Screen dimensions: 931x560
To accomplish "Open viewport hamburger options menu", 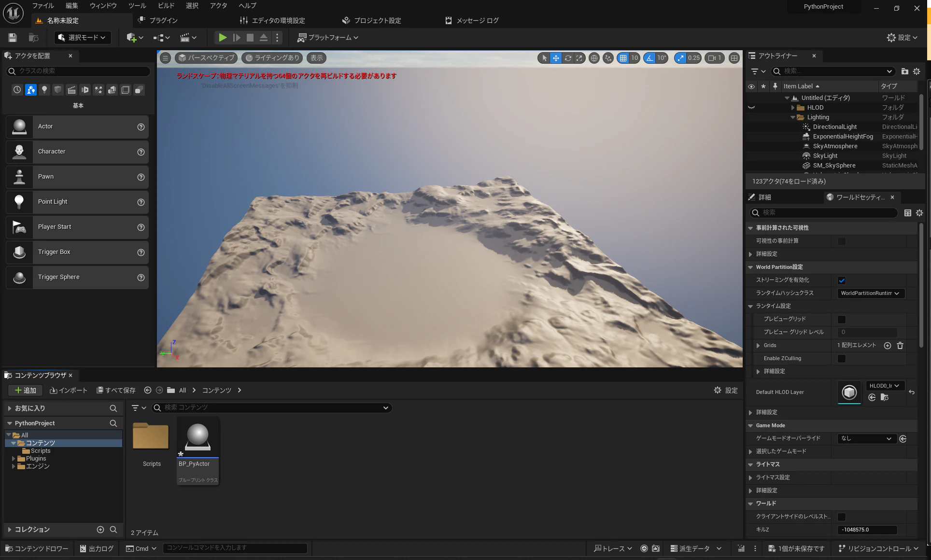I will 165,58.
